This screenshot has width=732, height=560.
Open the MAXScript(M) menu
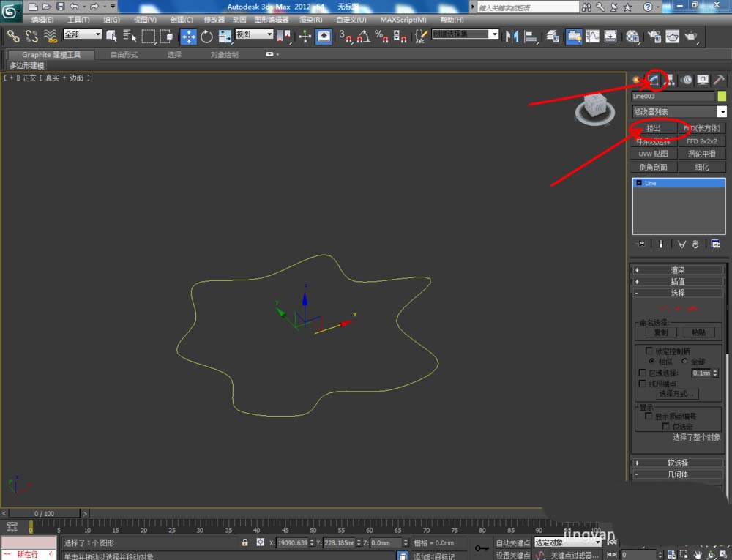pos(403,20)
